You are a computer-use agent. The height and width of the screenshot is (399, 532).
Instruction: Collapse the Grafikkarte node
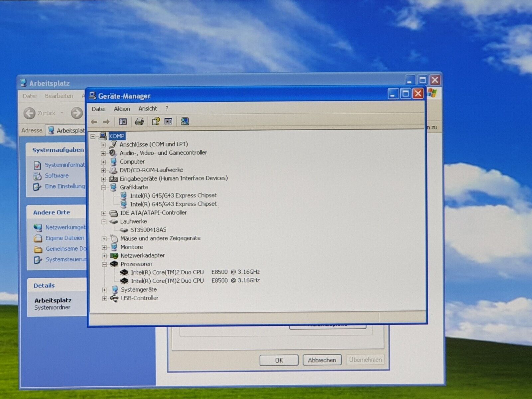click(103, 188)
